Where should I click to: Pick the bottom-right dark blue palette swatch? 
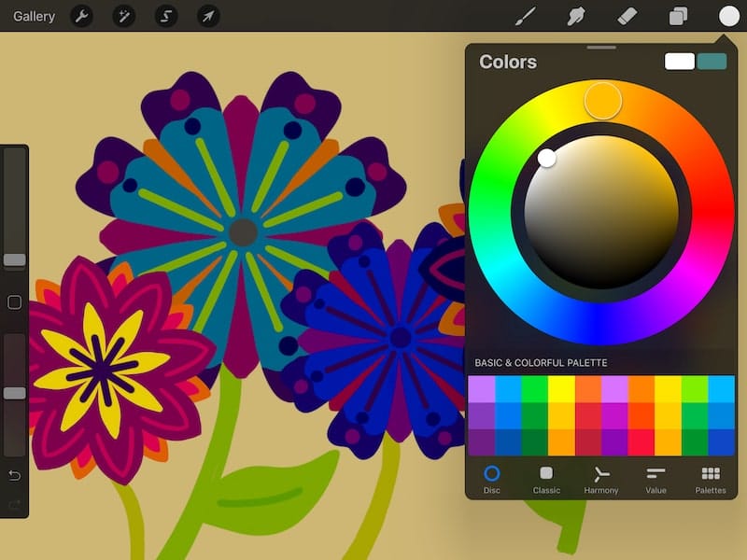click(721, 442)
